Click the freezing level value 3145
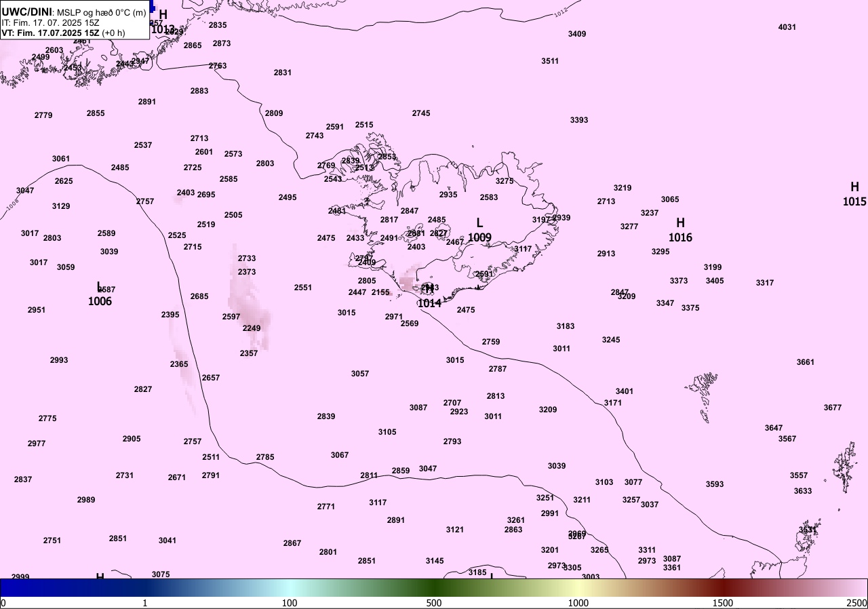868x609 pixels. click(x=435, y=561)
